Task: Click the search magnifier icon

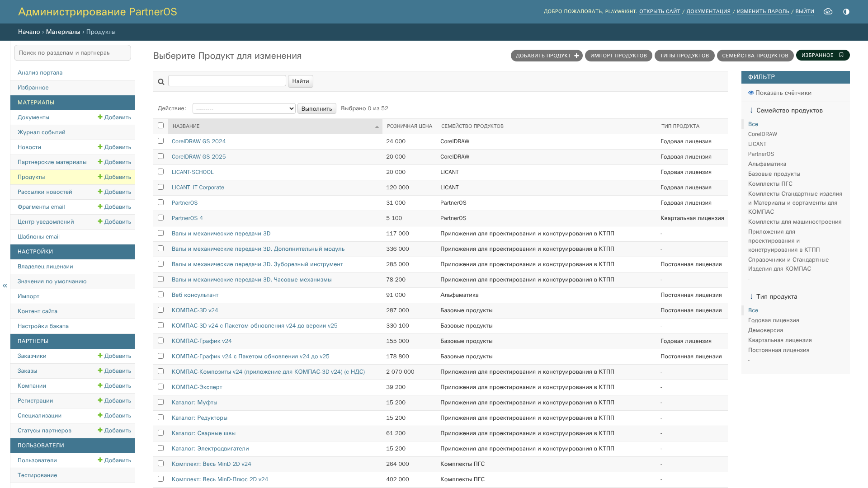Action: tap(161, 82)
